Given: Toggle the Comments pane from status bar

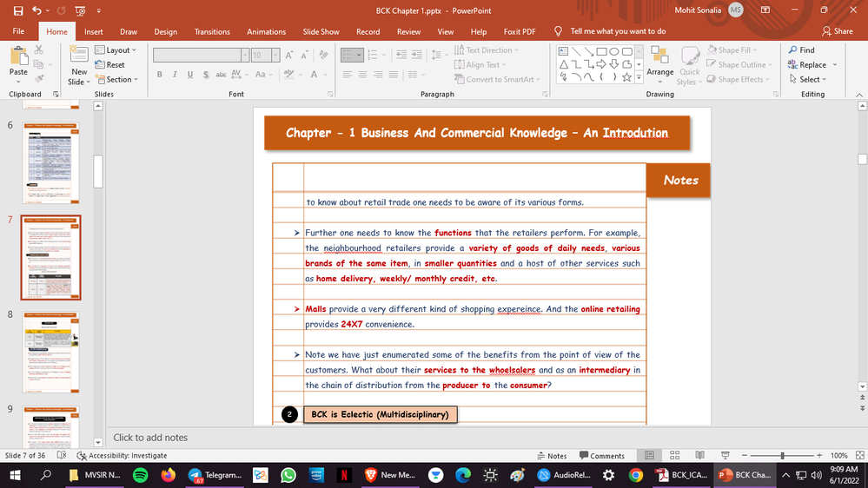Looking at the screenshot, I should tap(600, 456).
